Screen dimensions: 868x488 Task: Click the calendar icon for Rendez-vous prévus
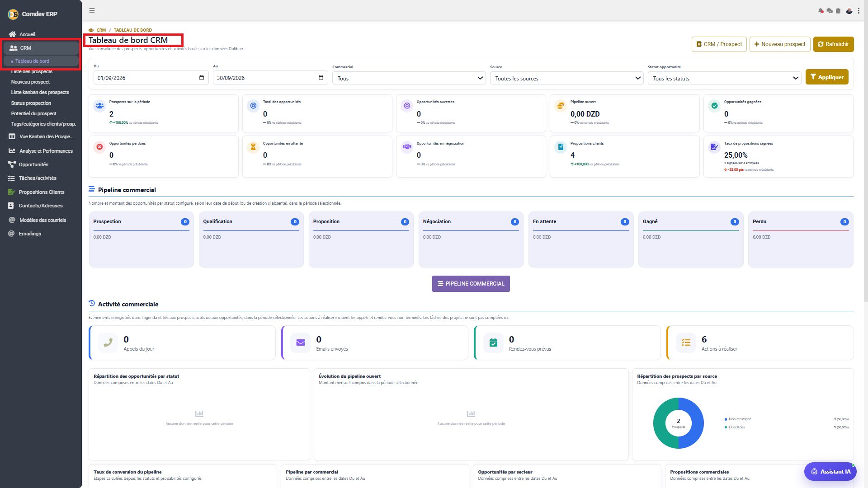coord(493,343)
